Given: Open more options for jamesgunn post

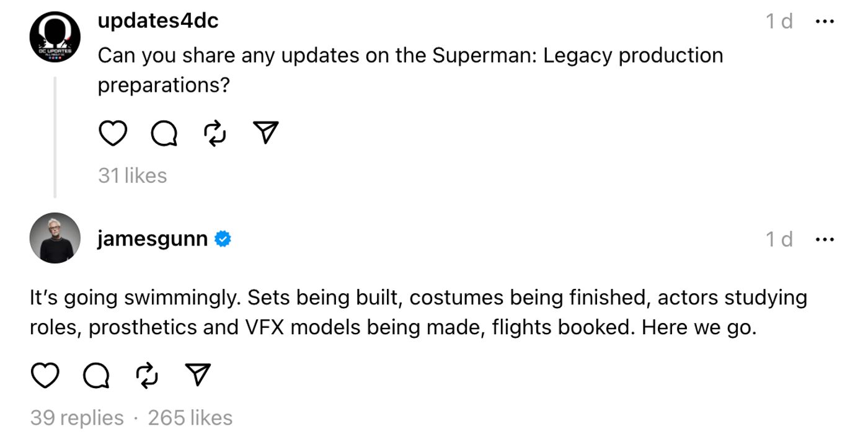Looking at the screenshot, I should pyautogui.click(x=825, y=239).
